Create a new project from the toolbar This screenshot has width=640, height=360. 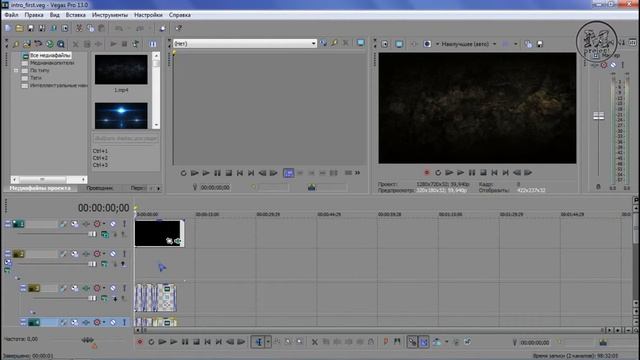[8, 28]
